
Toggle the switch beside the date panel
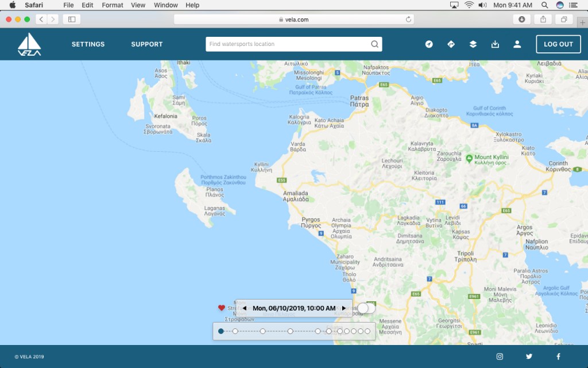[x=366, y=308]
